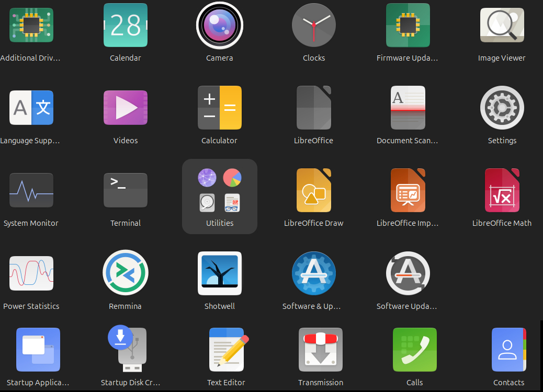Open Power Statistics
This screenshot has height=392, width=543.
pos(31,273)
